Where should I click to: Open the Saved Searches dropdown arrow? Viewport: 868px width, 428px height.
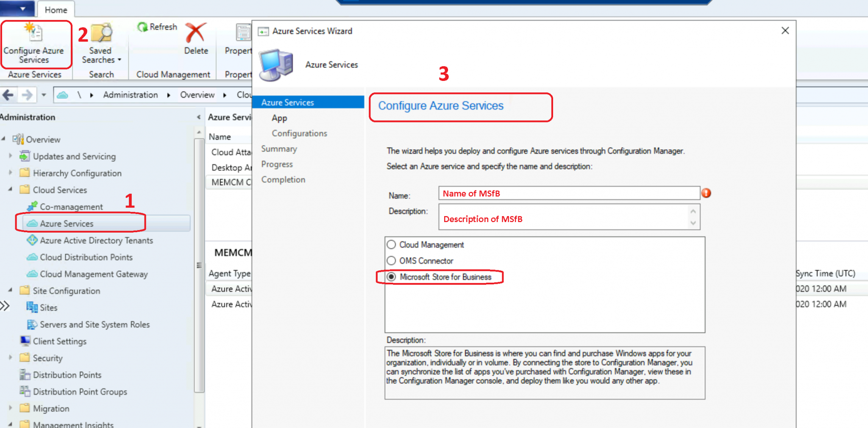coord(119,60)
